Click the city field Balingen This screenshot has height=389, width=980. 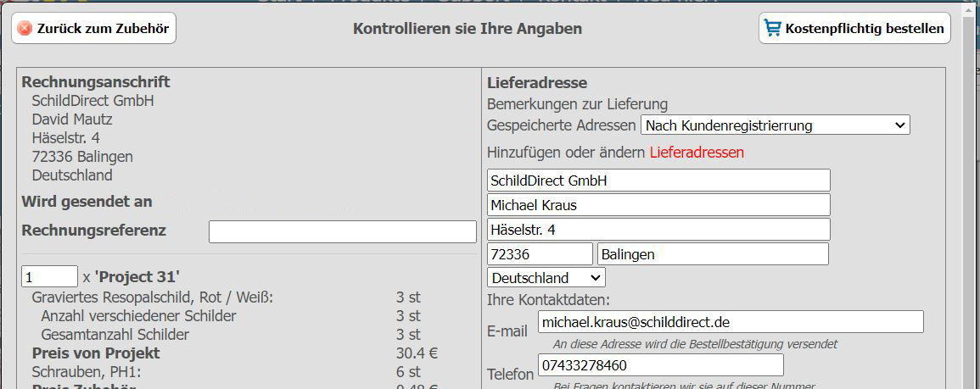pyautogui.click(x=712, y=254)
